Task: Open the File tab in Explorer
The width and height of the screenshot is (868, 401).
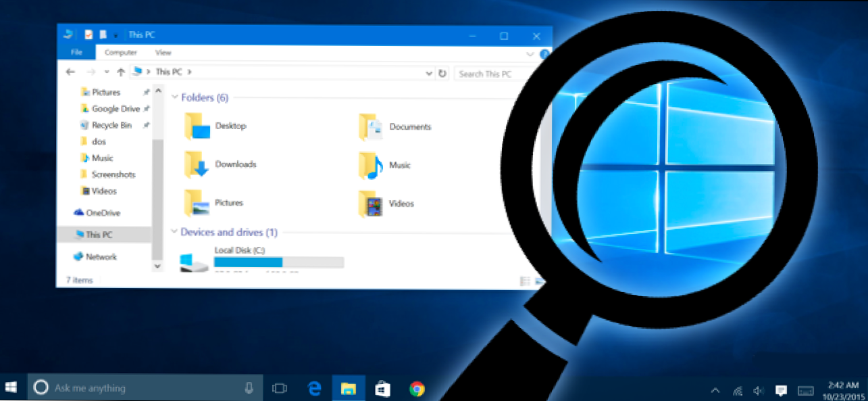Action: coord(76,52)
